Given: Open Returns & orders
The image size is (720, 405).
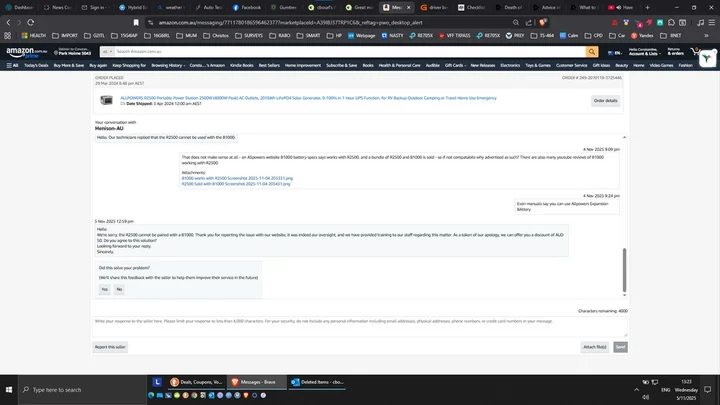Looking at the screenshot, I should [675, 51].
